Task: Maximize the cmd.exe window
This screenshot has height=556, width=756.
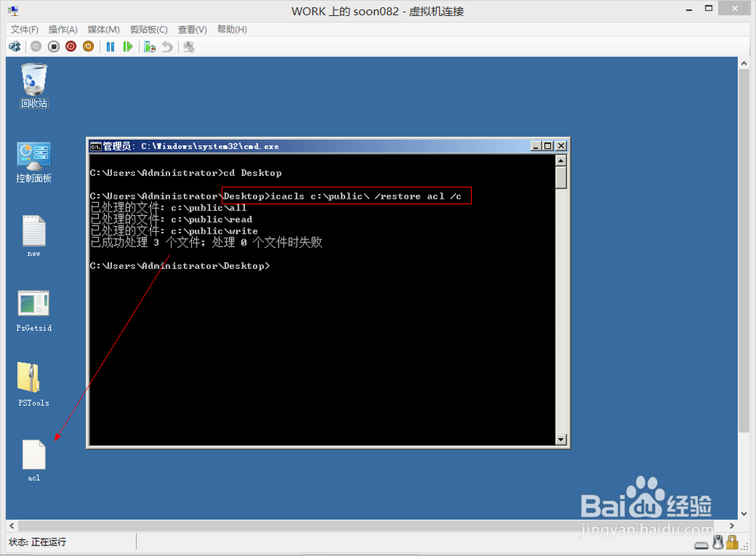Action: click(x=547, y=146)
